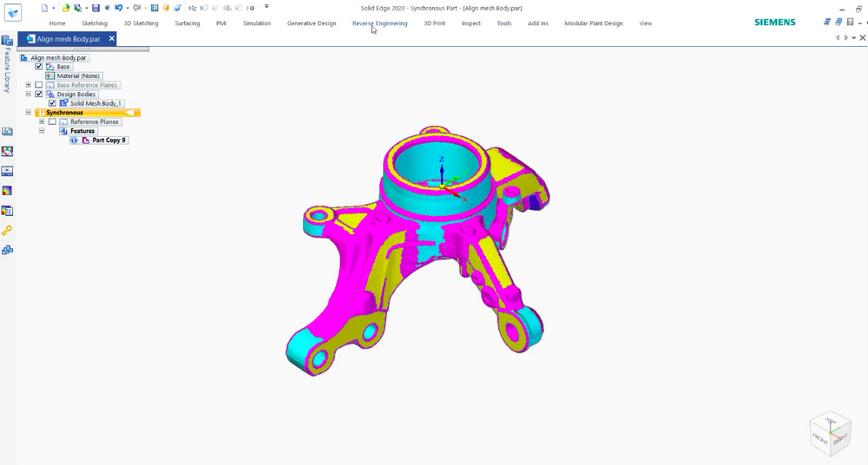Image resolution: width=868 pixels, height=465 pixels.
Task: Open the Modular Plant Design tab
Action: [594, 23]
